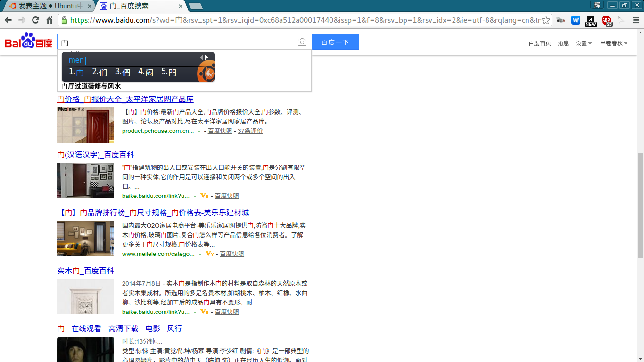This screenshot has height=362, width=644.
Task: Click the Baidu logo
Action: click(x=29, y=41)
